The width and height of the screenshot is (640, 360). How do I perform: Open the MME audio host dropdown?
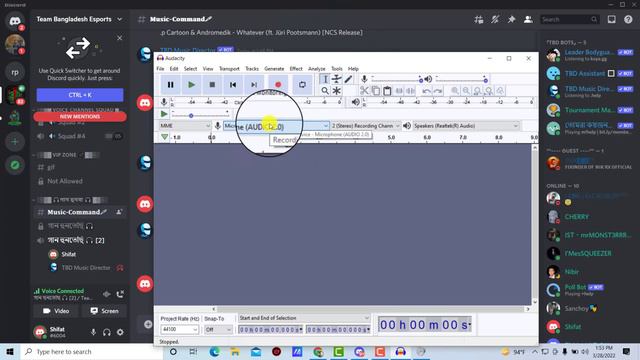click(185, 126)
